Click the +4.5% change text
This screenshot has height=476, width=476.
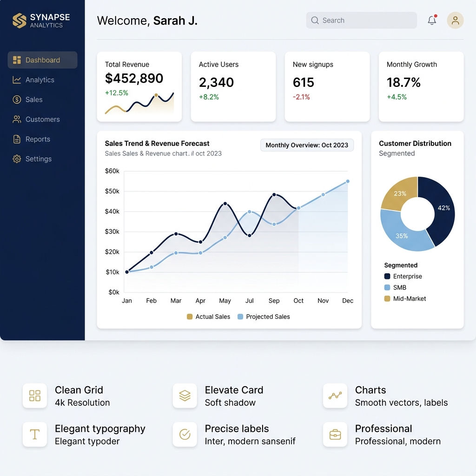coord(397,97)
